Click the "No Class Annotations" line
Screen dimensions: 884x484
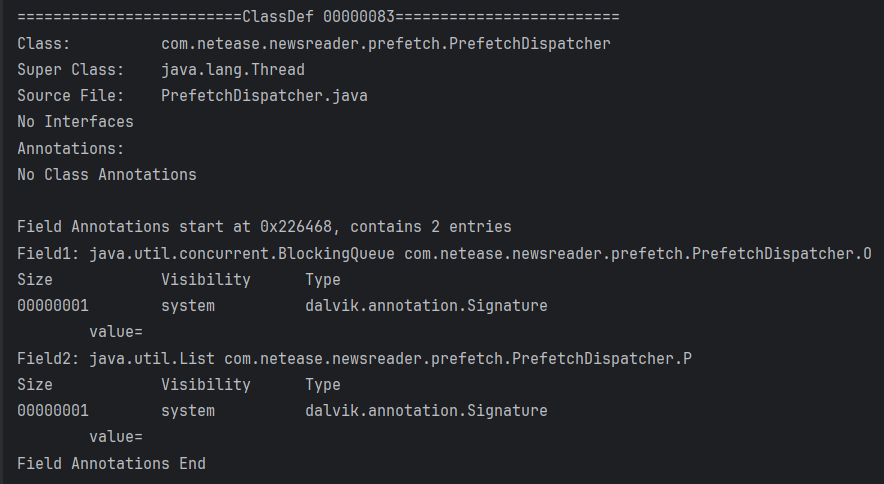click(107, 174)
